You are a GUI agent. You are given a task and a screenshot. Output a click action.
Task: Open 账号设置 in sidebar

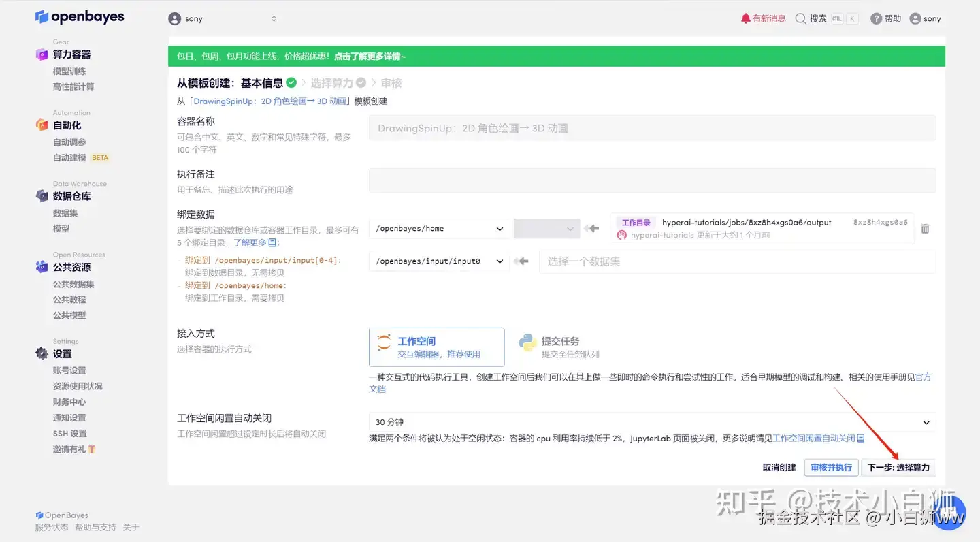point(69,370)
